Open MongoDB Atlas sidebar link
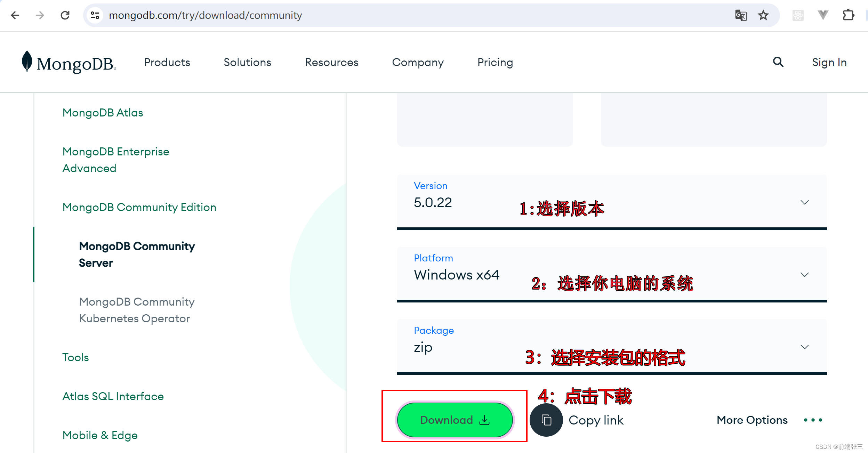 [103, 113]
